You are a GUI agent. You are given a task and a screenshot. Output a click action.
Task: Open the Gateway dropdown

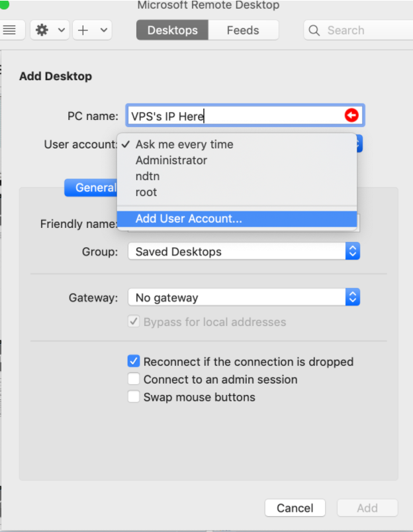point(244,298)
